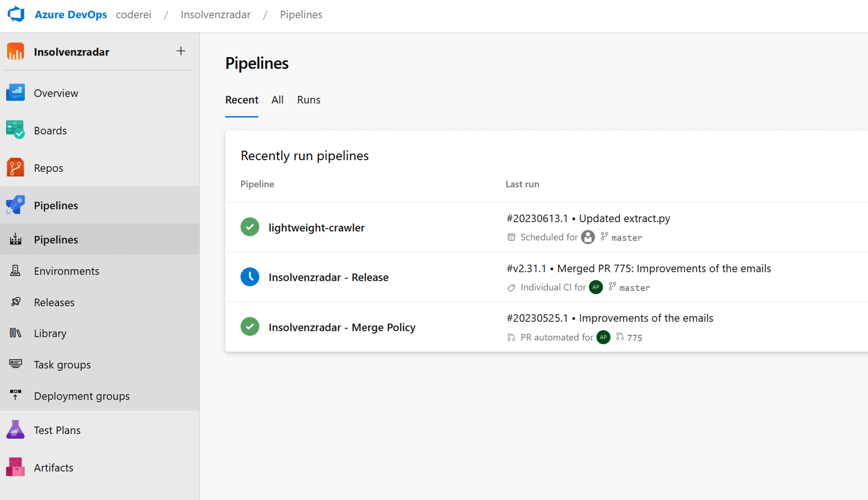Viewport: 868px width, 500px height.
Task: Click the Pipelines breadcrumb at the top
Action: 301,14
